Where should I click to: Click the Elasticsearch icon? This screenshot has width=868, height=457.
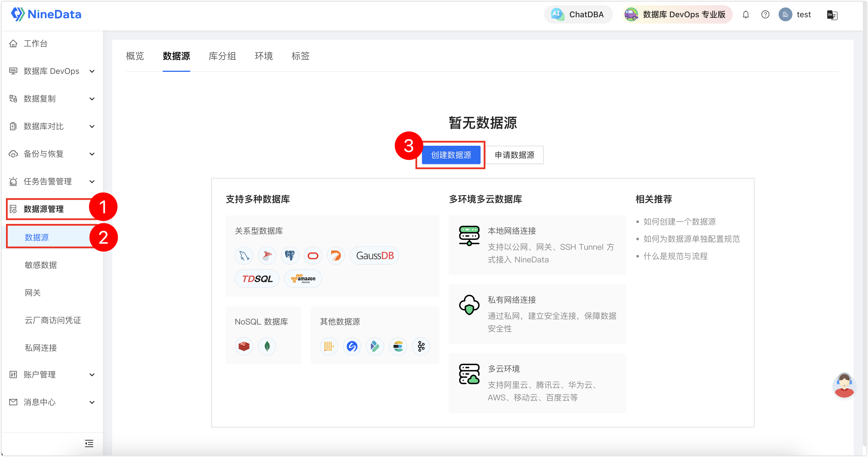point(398,346)
